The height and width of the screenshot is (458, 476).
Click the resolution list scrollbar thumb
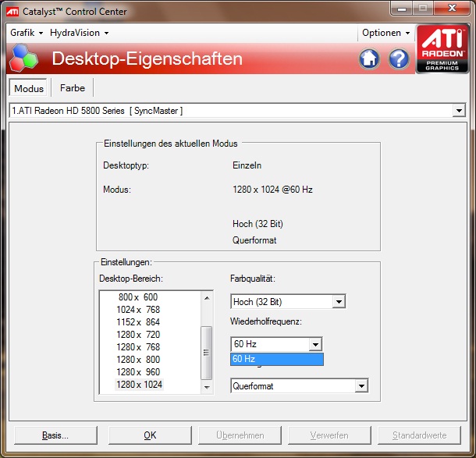point(207,353)
